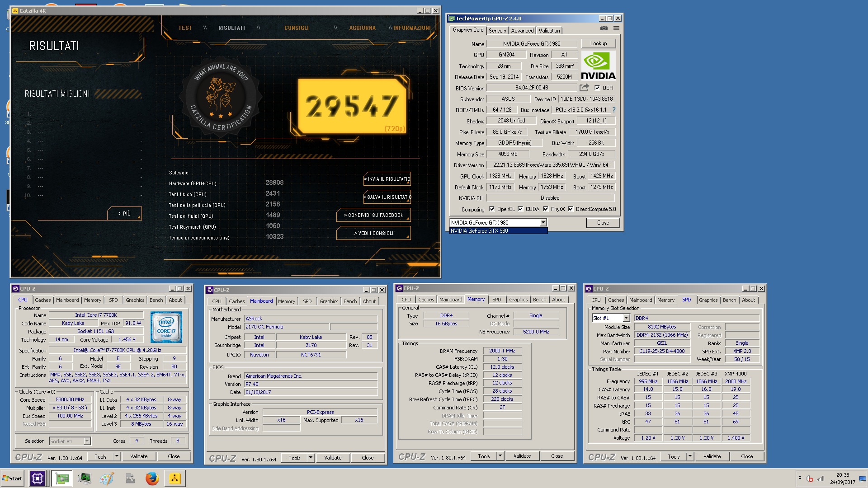This screenshot has height=488, width=868.
Task: Launch Paint from the taskbar palette icon
Action: click(x=107, y=479)
